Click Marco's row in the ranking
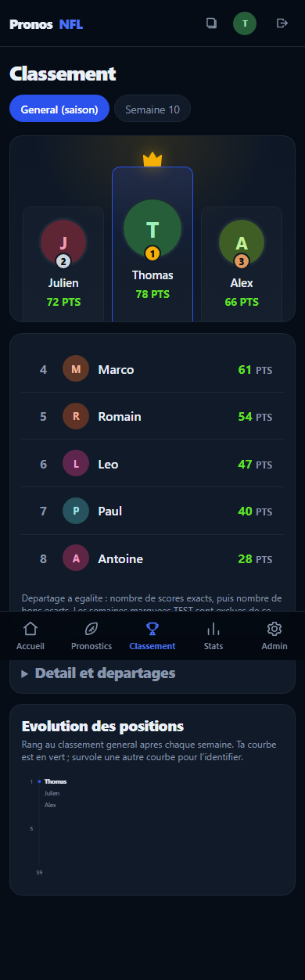Image resolution: width=305 pixels, height=980 pixels. coord(152,369)
